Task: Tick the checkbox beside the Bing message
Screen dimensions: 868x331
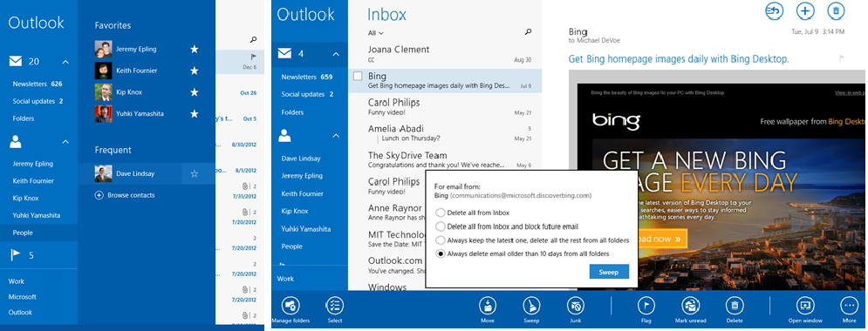Action: pos(358,77)
